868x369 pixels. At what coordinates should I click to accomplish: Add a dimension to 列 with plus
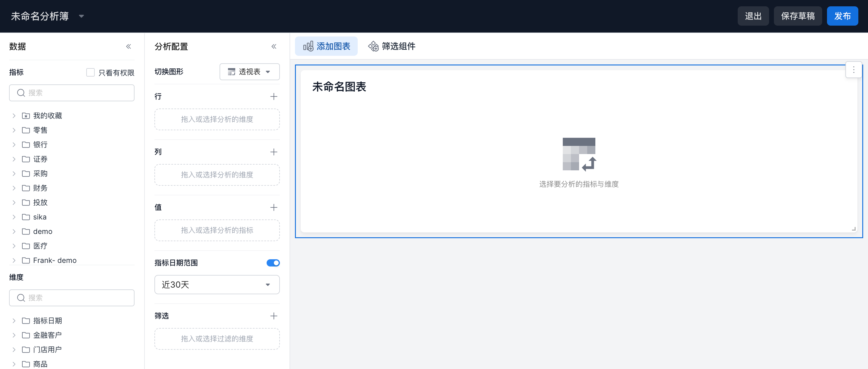tap(274, 152)
